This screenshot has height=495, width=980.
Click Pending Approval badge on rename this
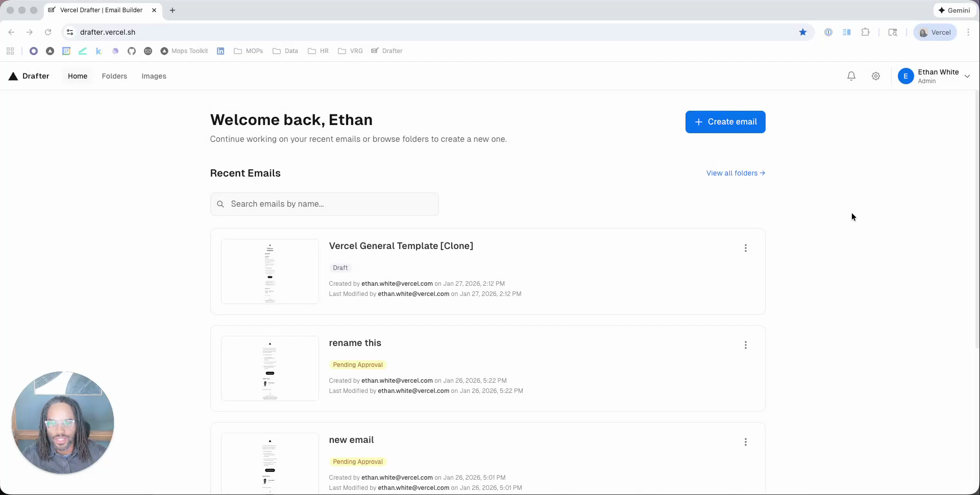[358, 365]
